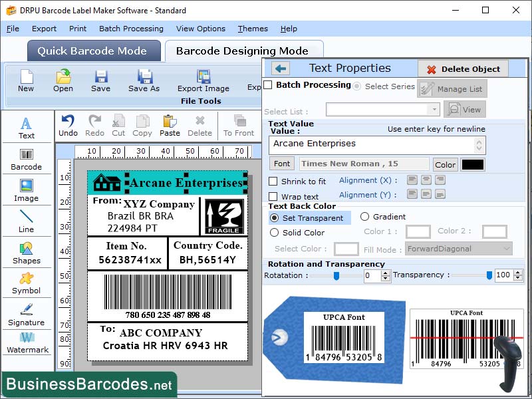
Task: Redo the last undone action
Action: coord(94,126)
